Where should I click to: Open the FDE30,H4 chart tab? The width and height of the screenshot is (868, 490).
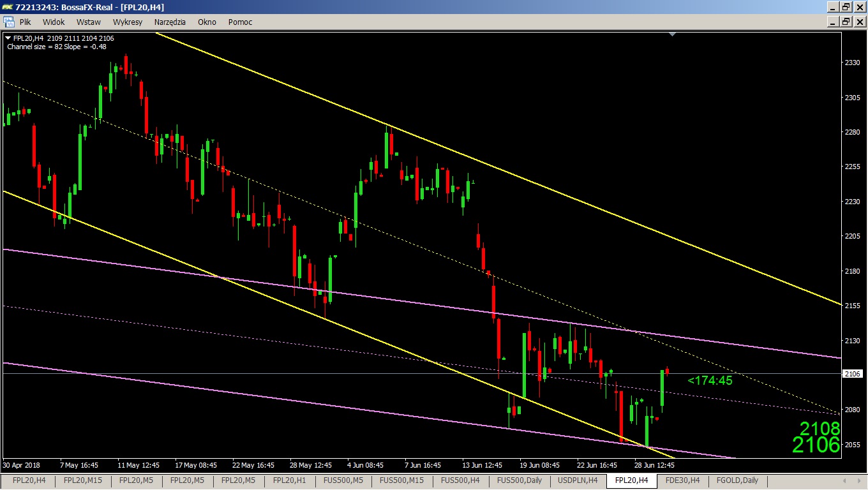pyautogui.click(x=682, y=480)
